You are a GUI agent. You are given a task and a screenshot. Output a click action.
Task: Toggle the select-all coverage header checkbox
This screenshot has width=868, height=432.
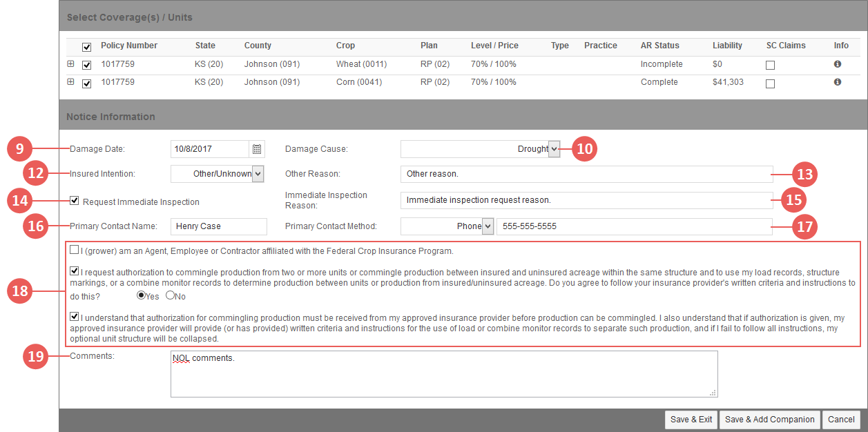click(86, 48)
